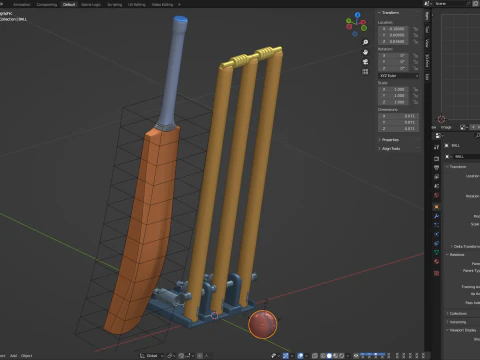Open the Add menu in viewport header
480x360 pixels.
13,356
